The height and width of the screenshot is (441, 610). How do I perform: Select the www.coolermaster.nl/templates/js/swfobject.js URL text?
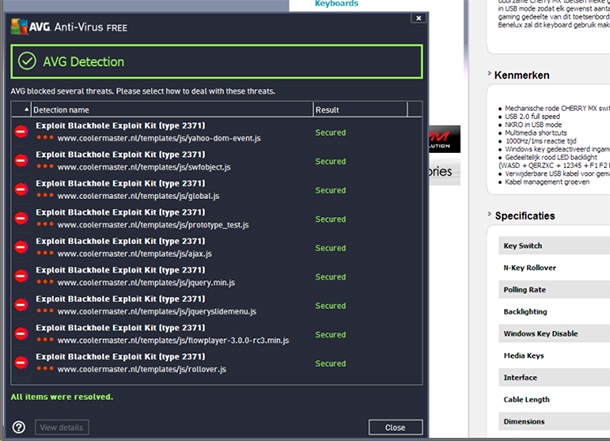click(x=144, y=167)
